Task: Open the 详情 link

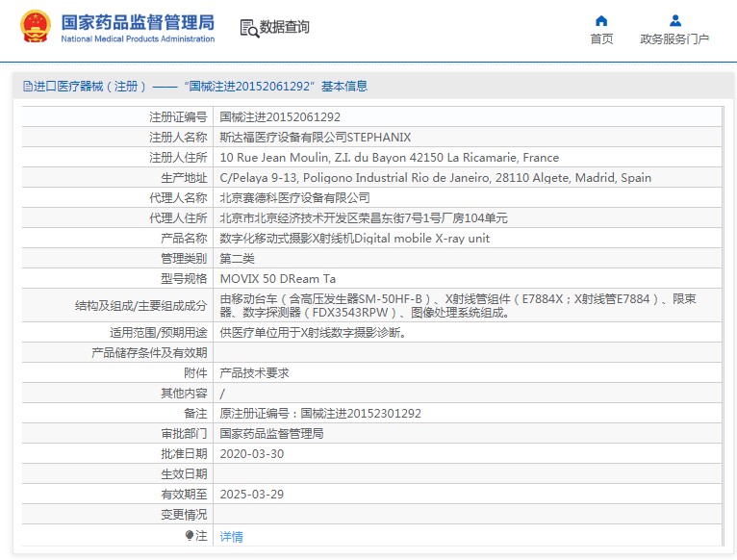Action: click(231, 537)
